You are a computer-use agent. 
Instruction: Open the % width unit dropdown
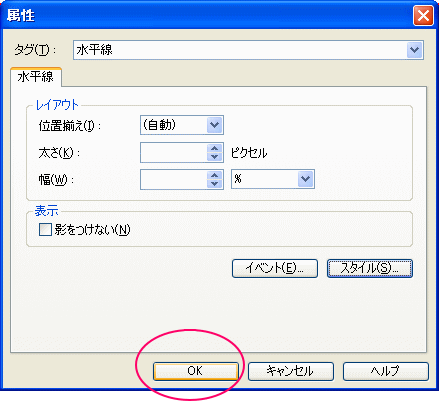[x=306, y=179]
